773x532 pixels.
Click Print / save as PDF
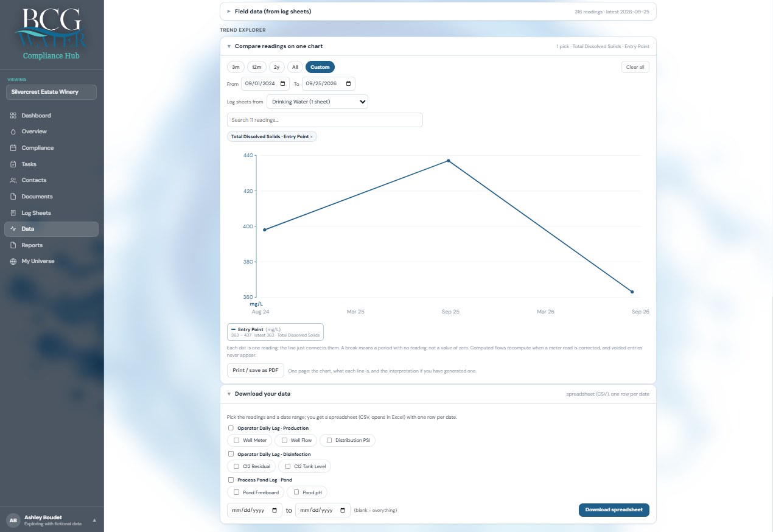[255, 370]
